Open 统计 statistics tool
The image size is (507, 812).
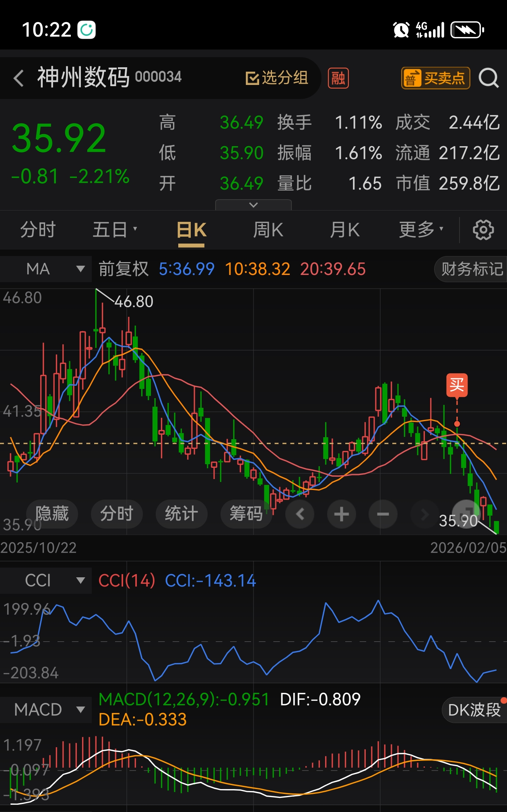click(181, 514)
